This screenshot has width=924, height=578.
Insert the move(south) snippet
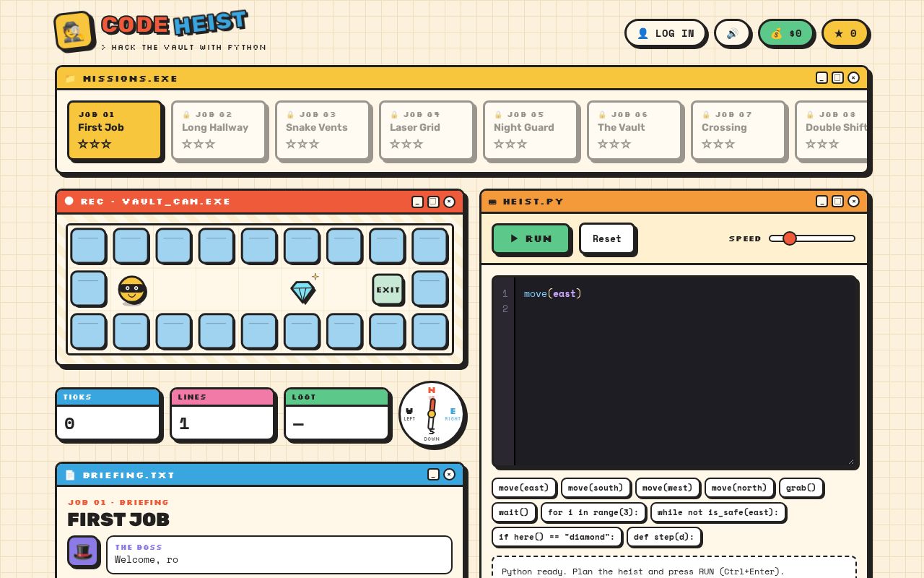click(596, 488)
